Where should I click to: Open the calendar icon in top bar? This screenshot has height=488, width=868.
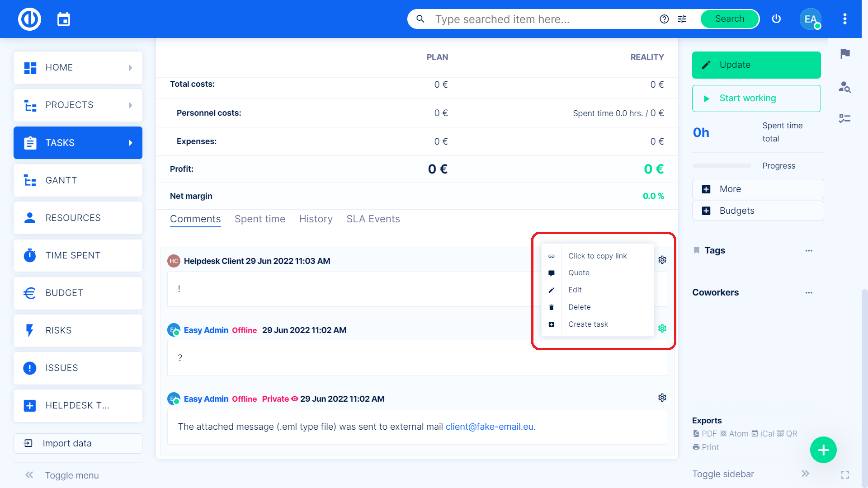(x=64, y=19)
